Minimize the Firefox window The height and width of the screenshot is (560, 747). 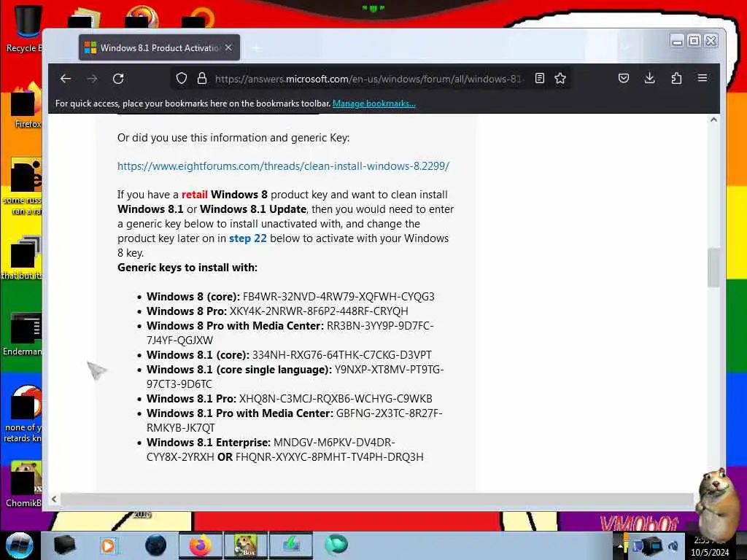click(677, 42)
